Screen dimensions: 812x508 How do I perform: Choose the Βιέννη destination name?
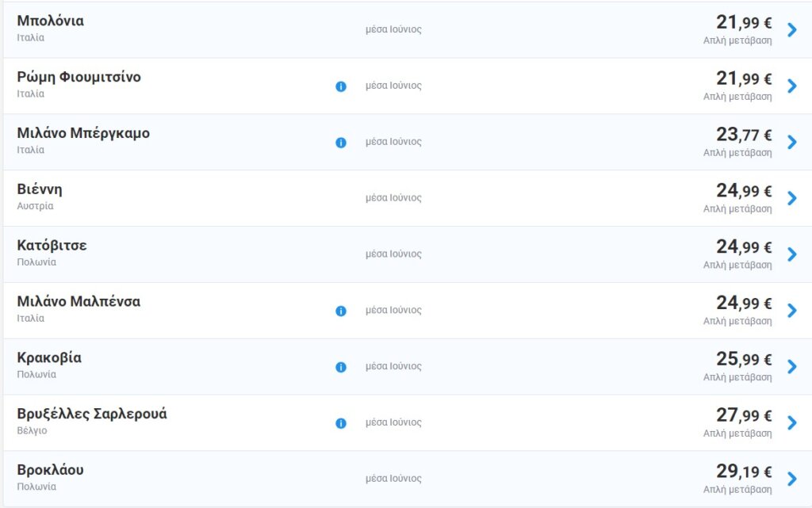[40, 189]
